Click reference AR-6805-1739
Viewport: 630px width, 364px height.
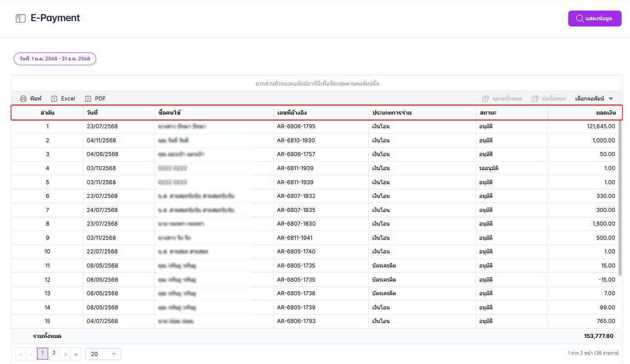(x=296, y=307)
